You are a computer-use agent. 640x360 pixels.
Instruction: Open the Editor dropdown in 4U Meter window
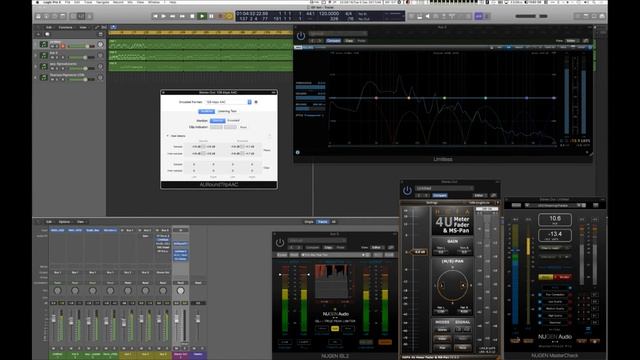(480, 196)
